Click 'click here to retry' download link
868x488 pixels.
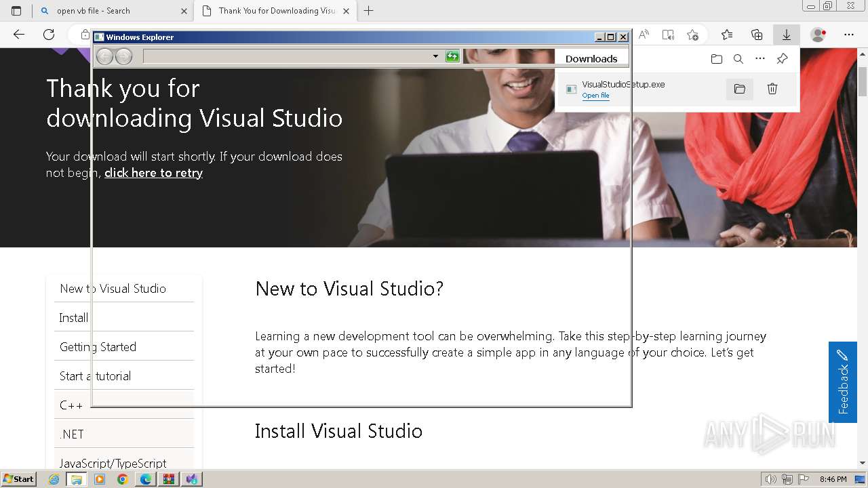tap(153, 173)
